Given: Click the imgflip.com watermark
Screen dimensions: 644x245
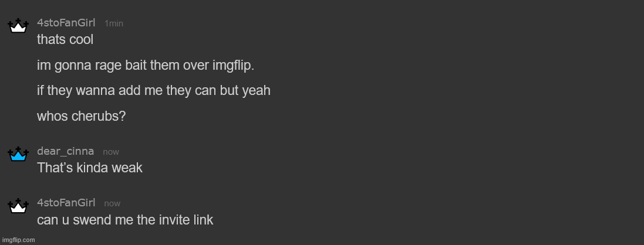Looking at the screenshot, I should (18, 240).
